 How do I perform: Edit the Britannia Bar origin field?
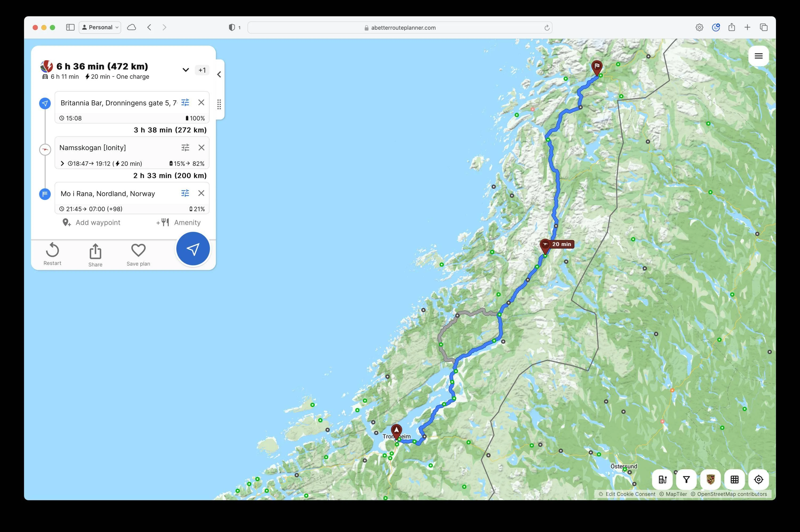pos(118,103)
